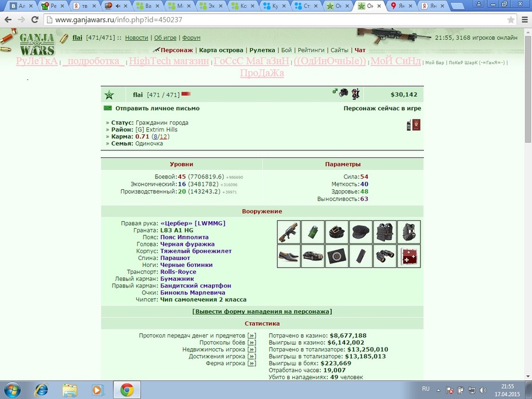
Task: Show hidden system tray icons arrow
Action: [x=438, y=390]
